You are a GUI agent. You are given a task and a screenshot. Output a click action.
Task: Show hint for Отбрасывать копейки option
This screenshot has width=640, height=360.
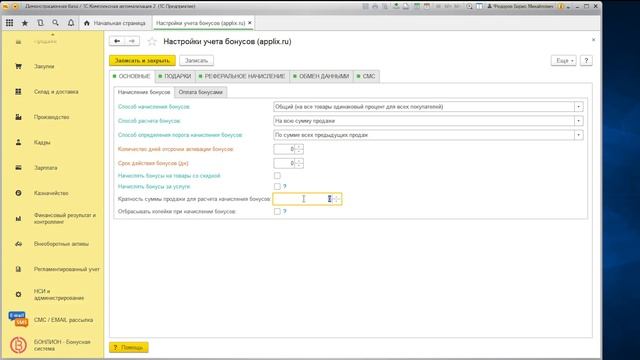pyautogui.click(x=284, y=211)
